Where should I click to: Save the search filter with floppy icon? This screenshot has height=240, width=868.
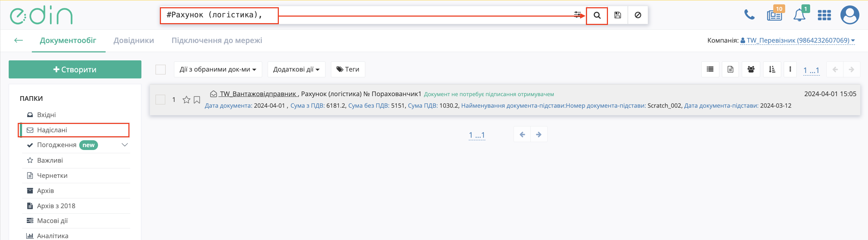(x=618, y=16)
